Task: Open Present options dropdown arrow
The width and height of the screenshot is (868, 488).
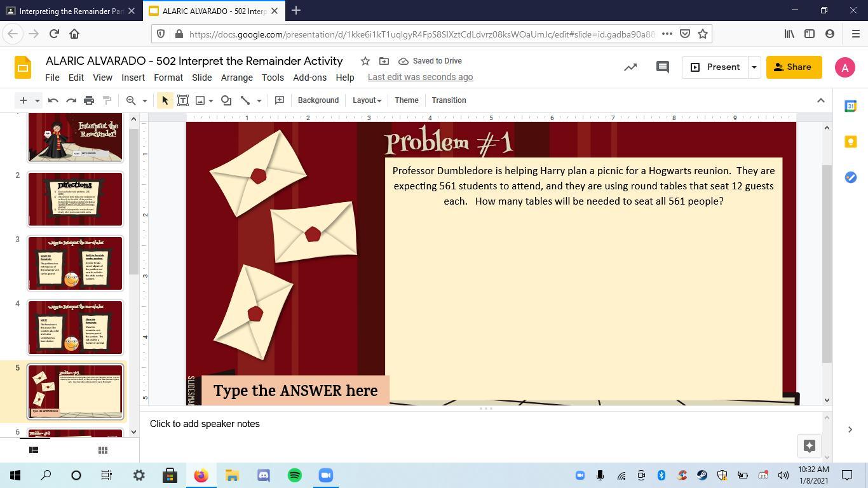Action: [x=754, y=67]
